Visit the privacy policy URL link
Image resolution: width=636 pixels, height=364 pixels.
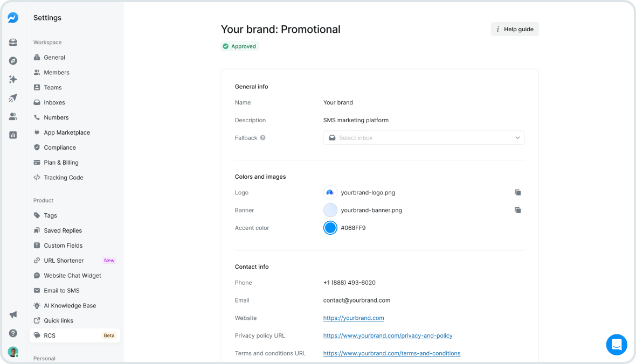pos(388,335)
